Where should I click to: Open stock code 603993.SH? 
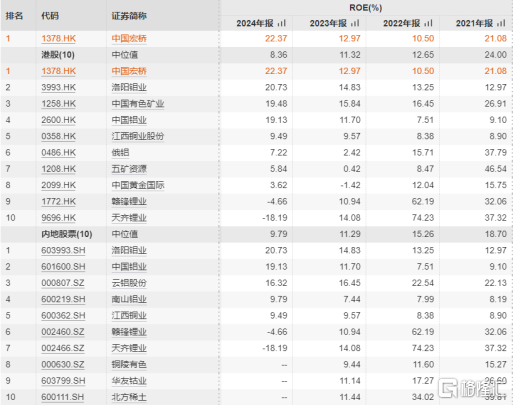[x=63, y=250]
